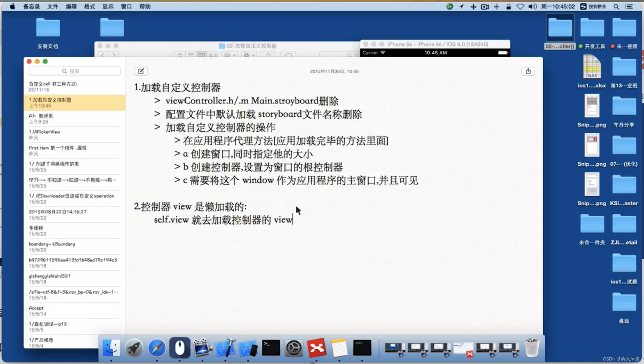The image size is (644, 364).
Task: Open the red X XMind icon in Dock
Action: (317, 348)
